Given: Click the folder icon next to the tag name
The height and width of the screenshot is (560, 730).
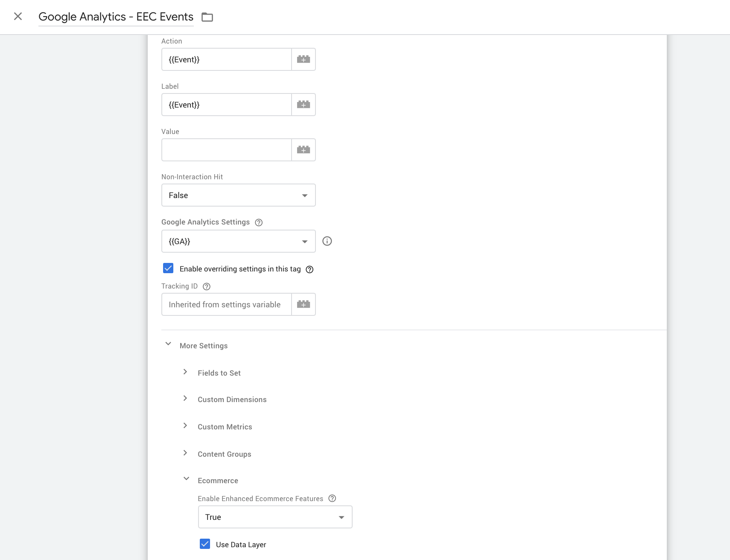Looking at the screenshot, I should click(x=207, y=17).
